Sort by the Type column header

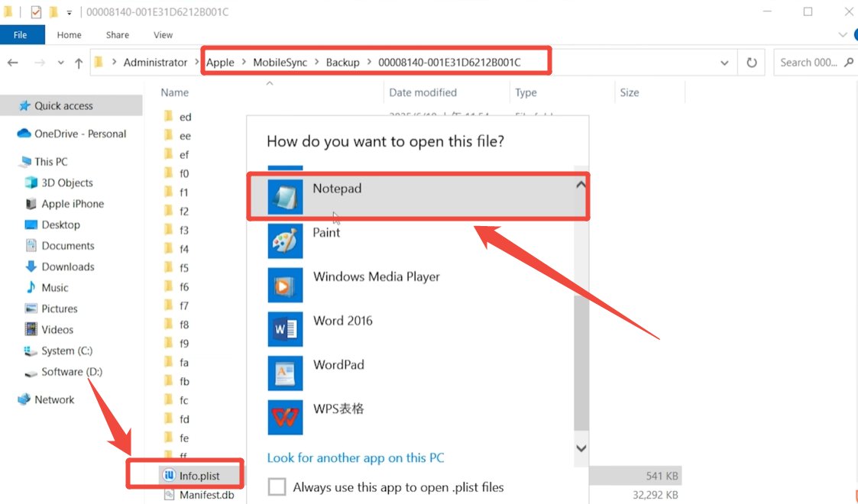(526, 93)
